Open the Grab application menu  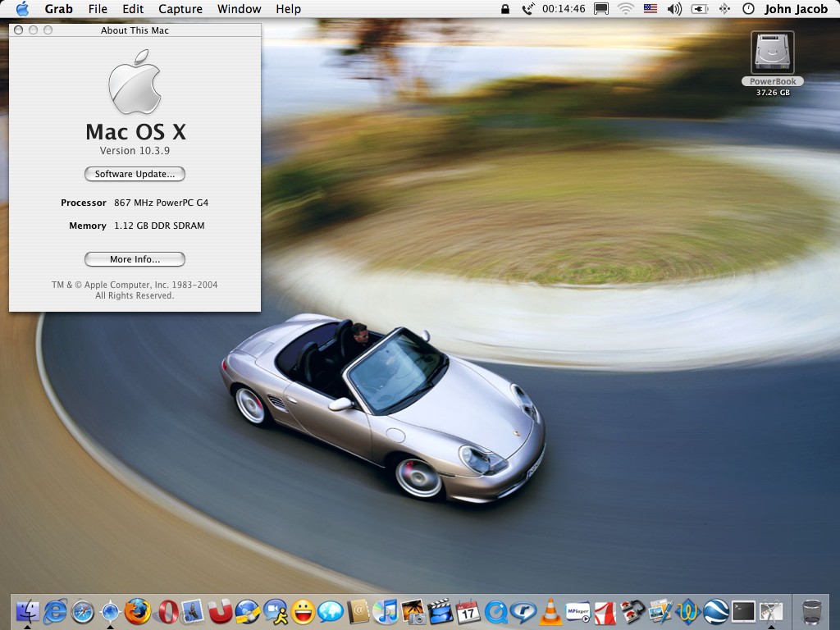pos(58,8)
